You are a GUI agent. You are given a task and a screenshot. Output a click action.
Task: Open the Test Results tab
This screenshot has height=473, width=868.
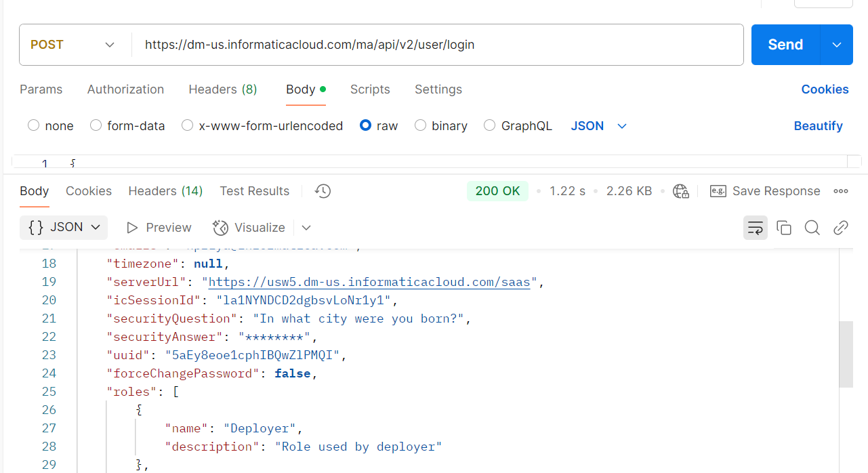tap(255, 191)
